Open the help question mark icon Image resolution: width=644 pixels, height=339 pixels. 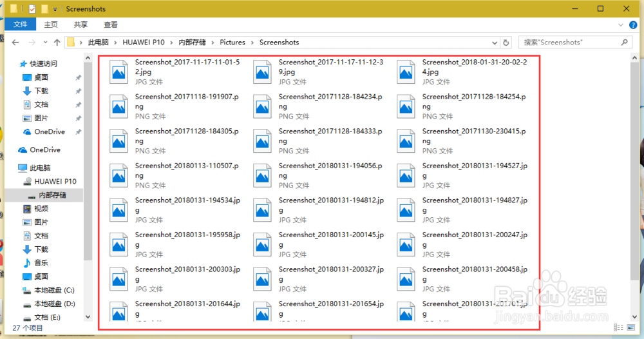pos(633,25)
